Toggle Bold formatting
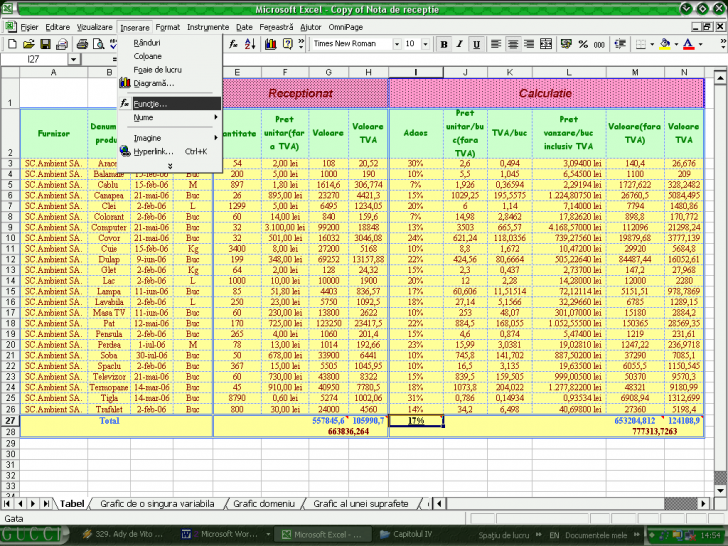This screenshot has width=728, height=546. pyautogui.click(x=444, y=44)
